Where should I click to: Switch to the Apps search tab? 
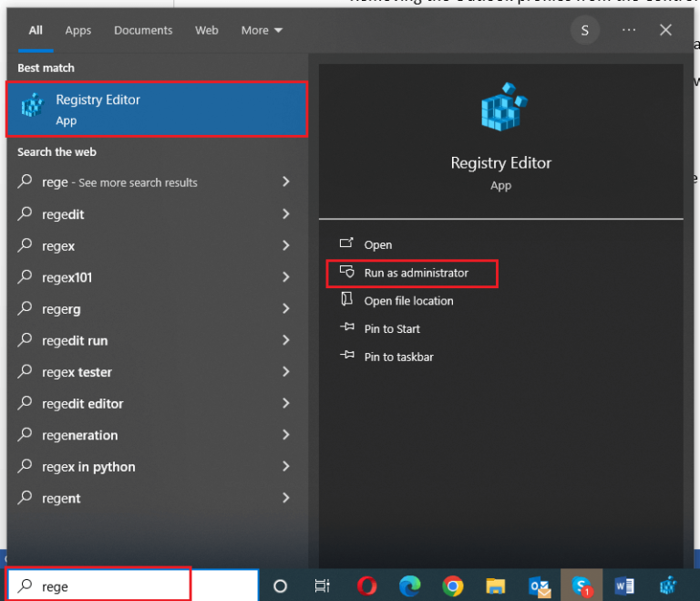(78, 30)
